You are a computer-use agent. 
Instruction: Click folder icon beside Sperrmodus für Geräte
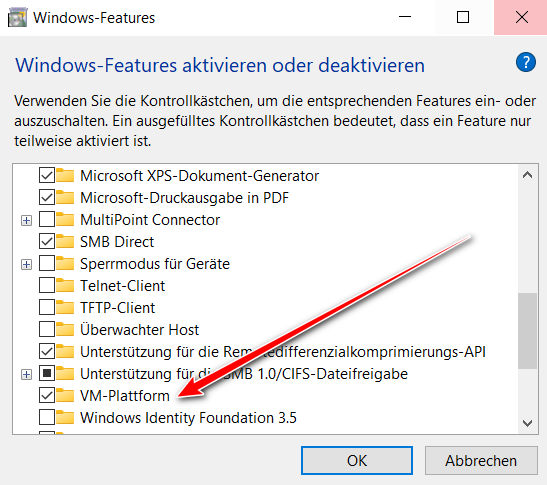[65, 263]
